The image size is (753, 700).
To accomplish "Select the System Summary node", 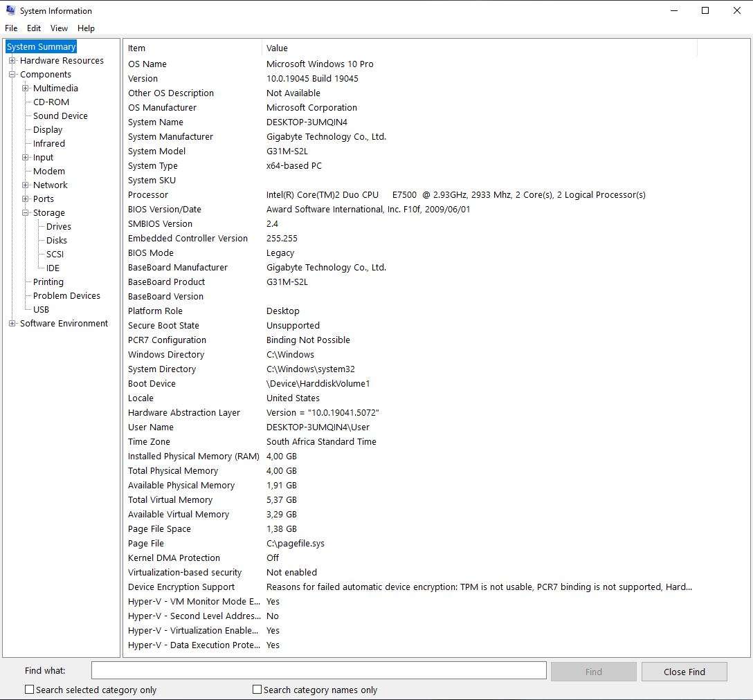I will click(40, 46).
